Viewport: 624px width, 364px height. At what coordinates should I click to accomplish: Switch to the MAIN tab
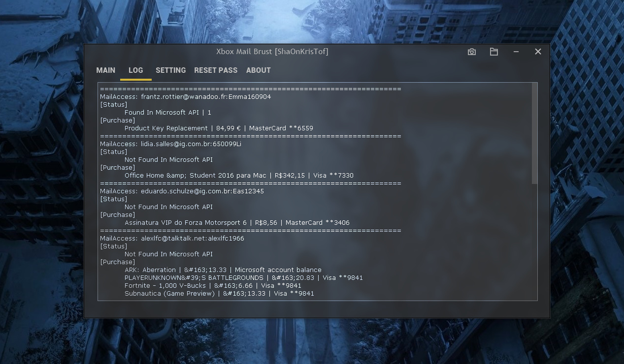(x=106, y=70)
